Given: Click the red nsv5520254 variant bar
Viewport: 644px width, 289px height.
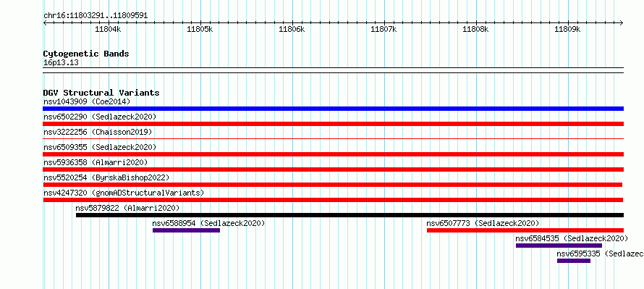Looking at the screenshot, I should tap(333, 185).
